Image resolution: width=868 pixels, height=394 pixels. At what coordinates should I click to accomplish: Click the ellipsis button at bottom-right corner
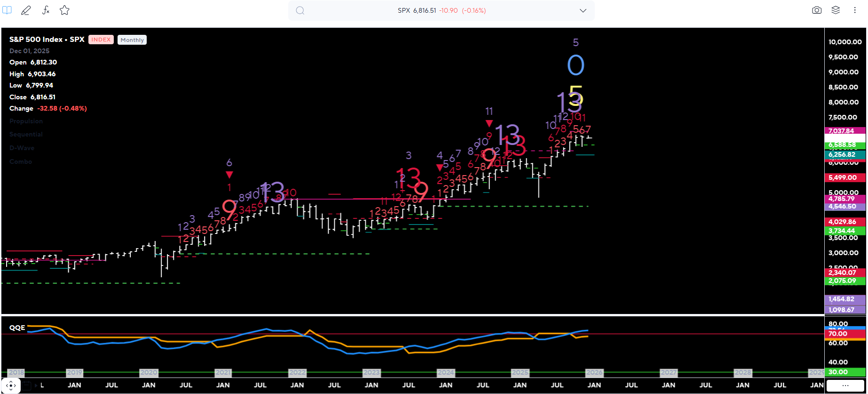[845, 386]
